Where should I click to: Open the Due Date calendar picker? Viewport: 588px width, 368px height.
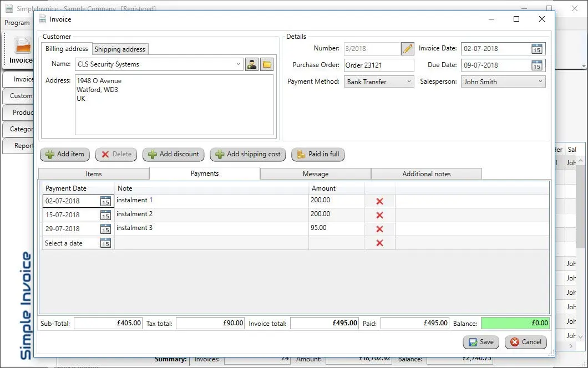(536, 65)
